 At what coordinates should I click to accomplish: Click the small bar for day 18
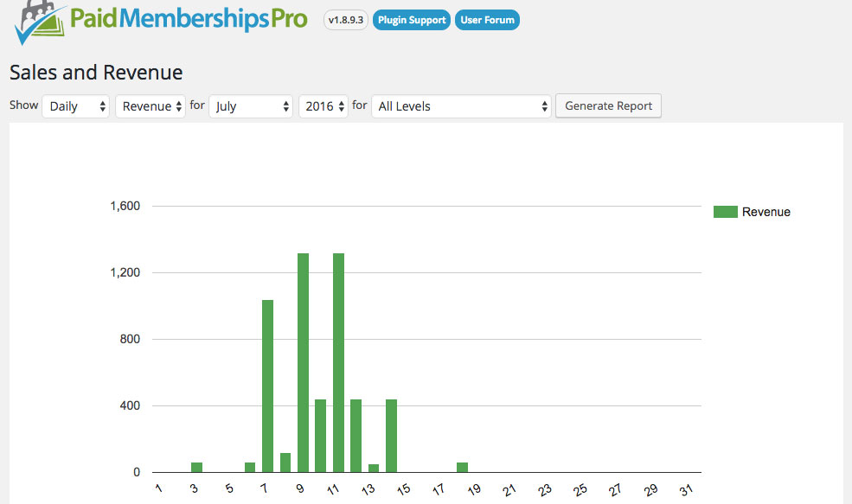coord(462,468)
